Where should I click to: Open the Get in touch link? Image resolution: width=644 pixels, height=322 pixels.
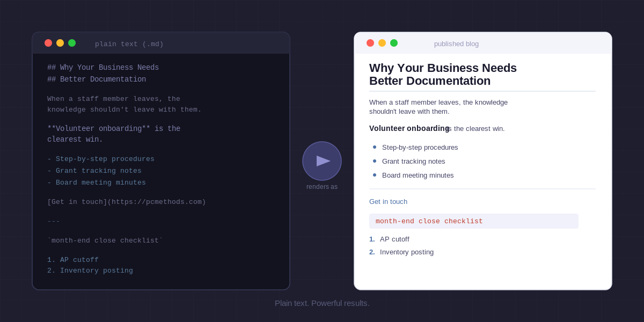point(388,202)
